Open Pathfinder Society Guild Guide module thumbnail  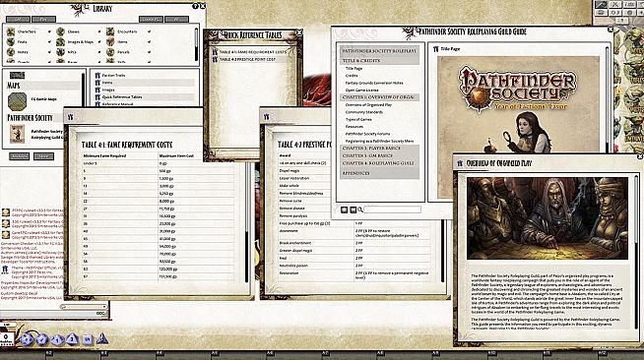tap(18, 134)
